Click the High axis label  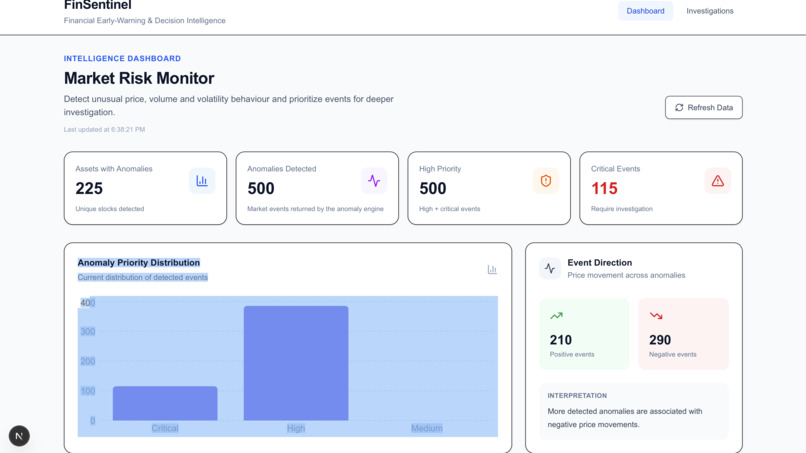pos(296,428)
